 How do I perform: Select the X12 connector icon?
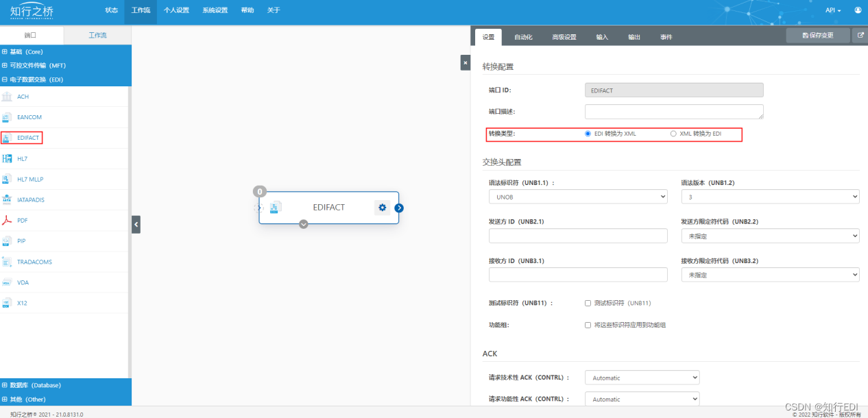(x=7, y=303)
